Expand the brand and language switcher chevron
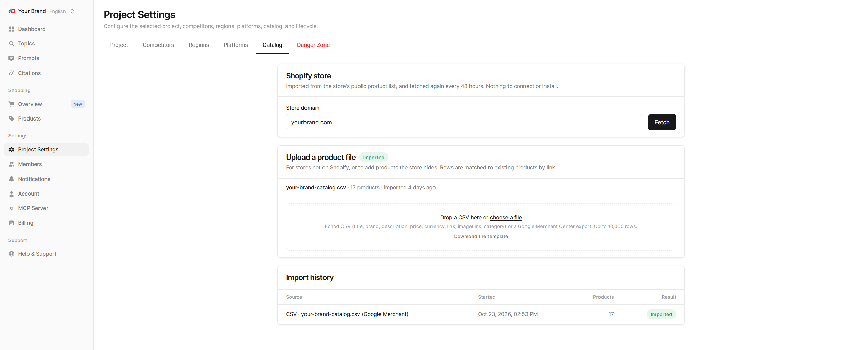The image size is (868, 350). [72, 11]
